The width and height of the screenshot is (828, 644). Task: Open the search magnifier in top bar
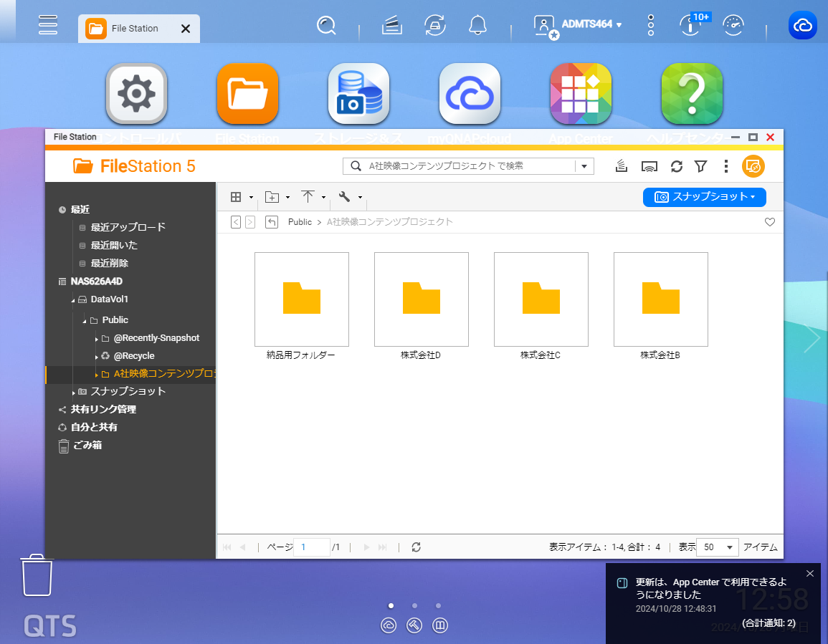(325, 25)
